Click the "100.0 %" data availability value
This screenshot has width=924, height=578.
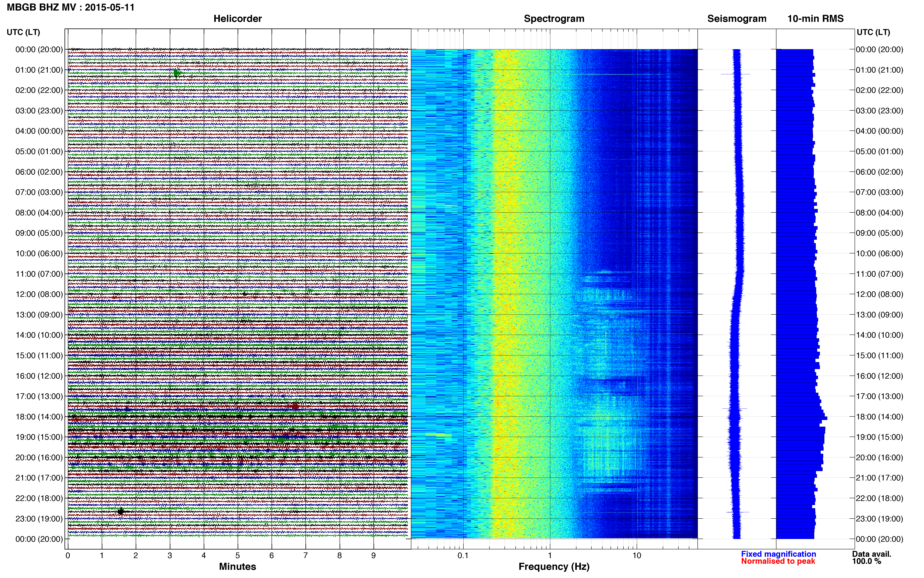click(x=867, y=561)
